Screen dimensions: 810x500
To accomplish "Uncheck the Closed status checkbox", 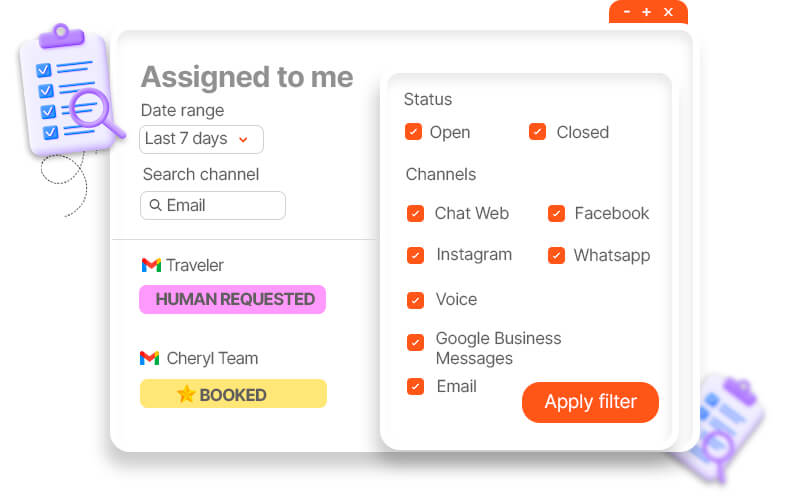I will [x=538, y=132].
